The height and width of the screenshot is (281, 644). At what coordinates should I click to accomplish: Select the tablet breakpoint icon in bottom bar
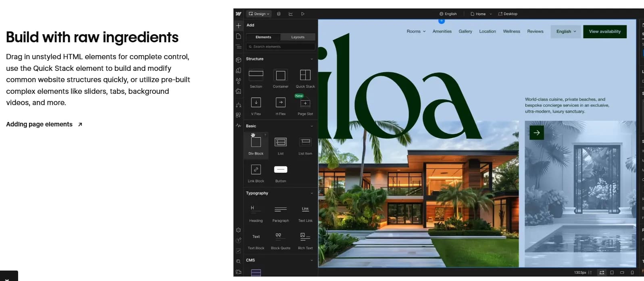612,273
